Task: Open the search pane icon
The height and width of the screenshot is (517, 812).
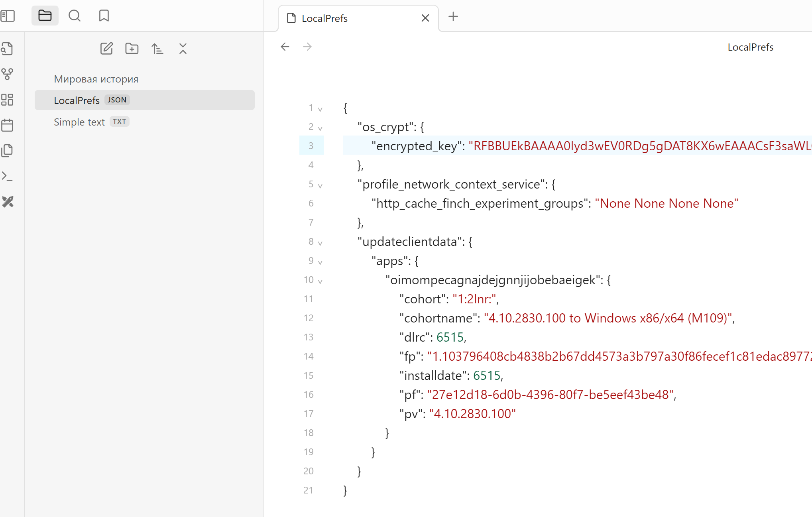Action: click(74, 16)
